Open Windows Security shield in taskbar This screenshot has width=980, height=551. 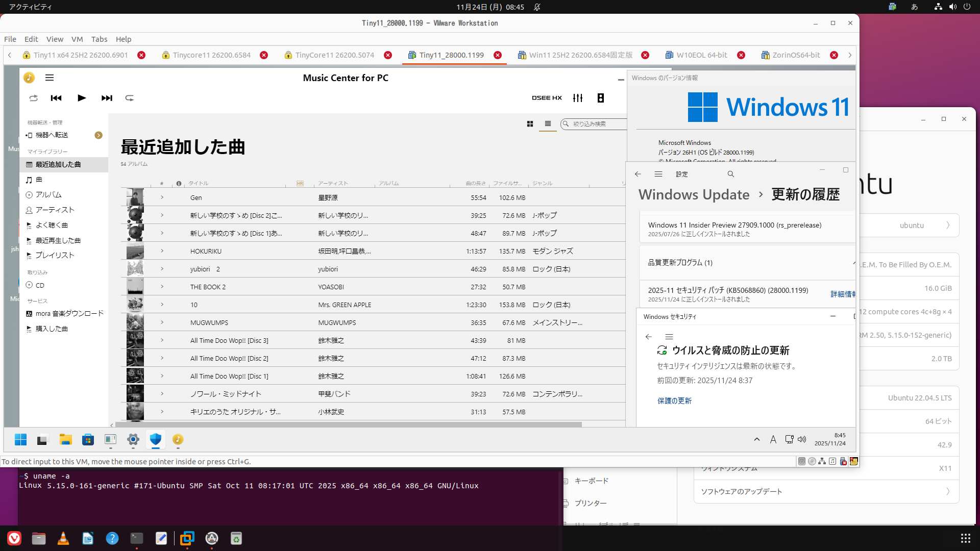pos(156,439)
